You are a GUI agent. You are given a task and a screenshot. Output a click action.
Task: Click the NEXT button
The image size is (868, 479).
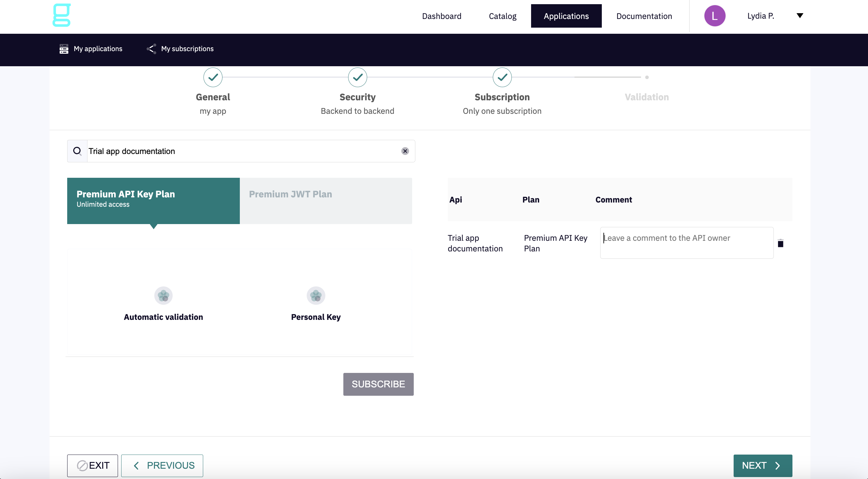point(762,465)
